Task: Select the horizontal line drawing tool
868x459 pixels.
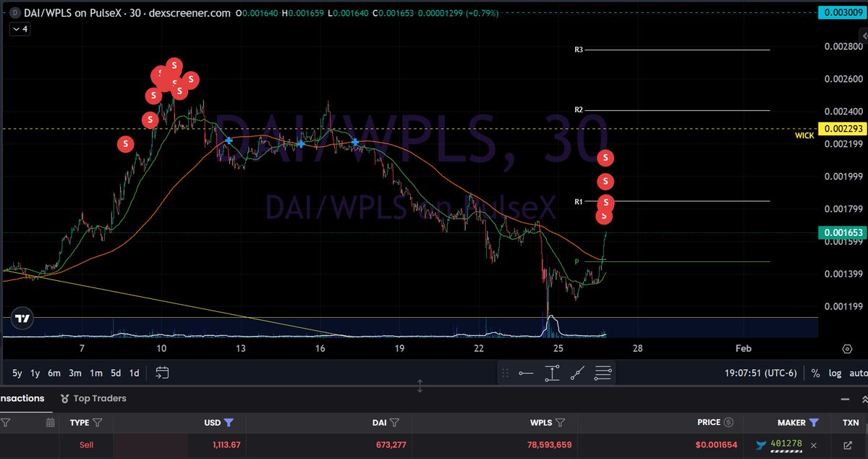Action: pyautogui.click(x=526, y=374)
